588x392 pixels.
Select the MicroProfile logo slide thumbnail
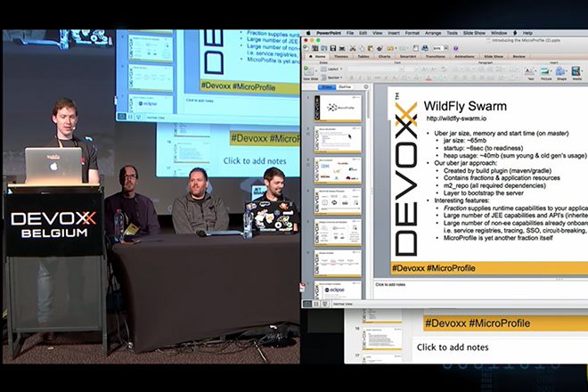(x=338, y=108)
